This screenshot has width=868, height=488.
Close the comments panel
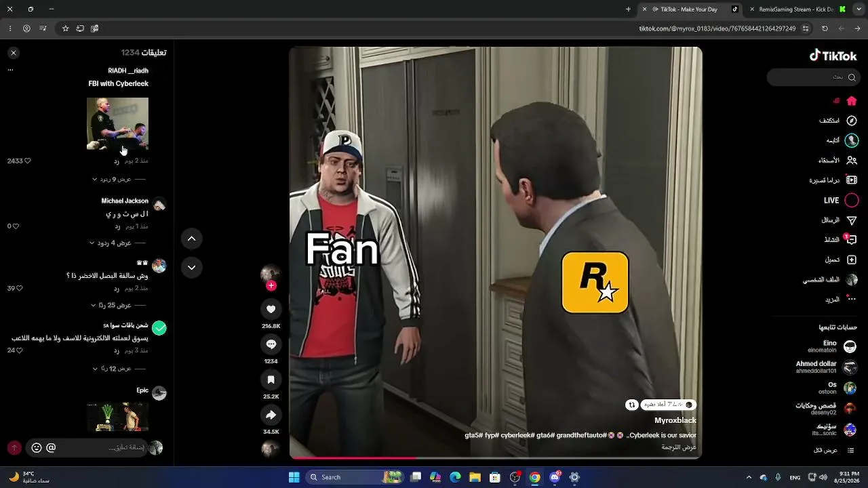coord(14,52)
